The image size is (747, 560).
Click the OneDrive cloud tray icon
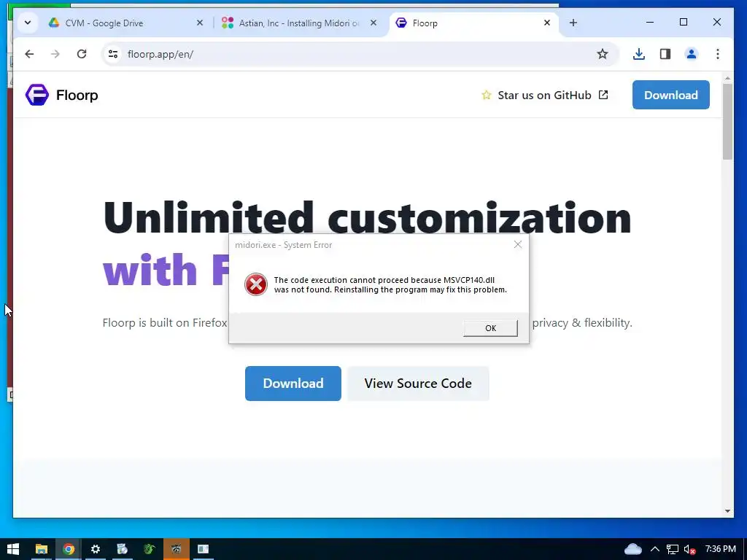pos(632,549)
